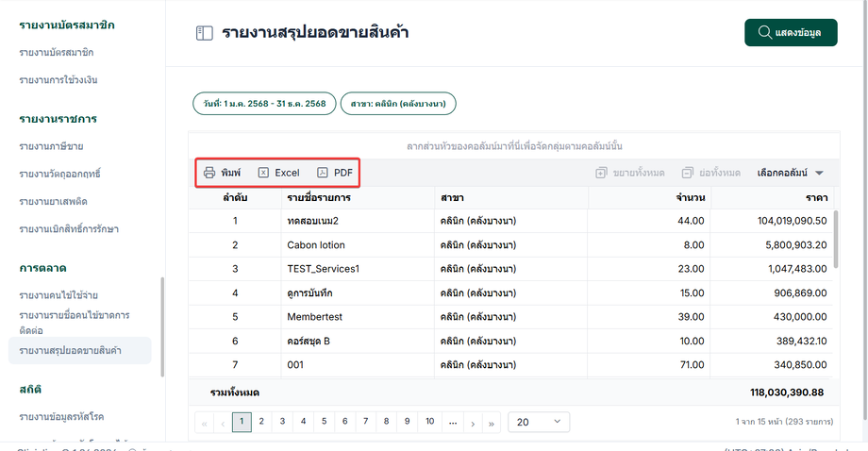Open รายงานเบิกสิทธิ์การรักษา in sidebar
This screenshot has height=451, width=868.
[69, 229]
